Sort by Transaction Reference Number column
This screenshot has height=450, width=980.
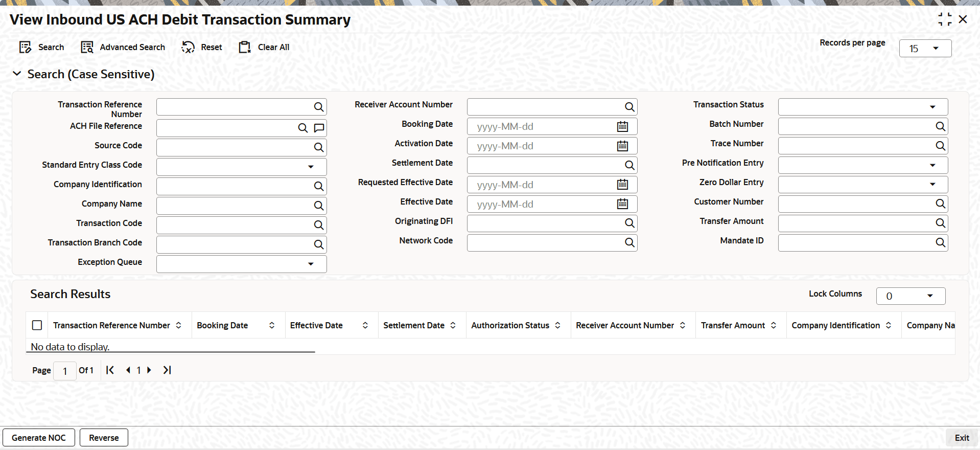[178, 325]
